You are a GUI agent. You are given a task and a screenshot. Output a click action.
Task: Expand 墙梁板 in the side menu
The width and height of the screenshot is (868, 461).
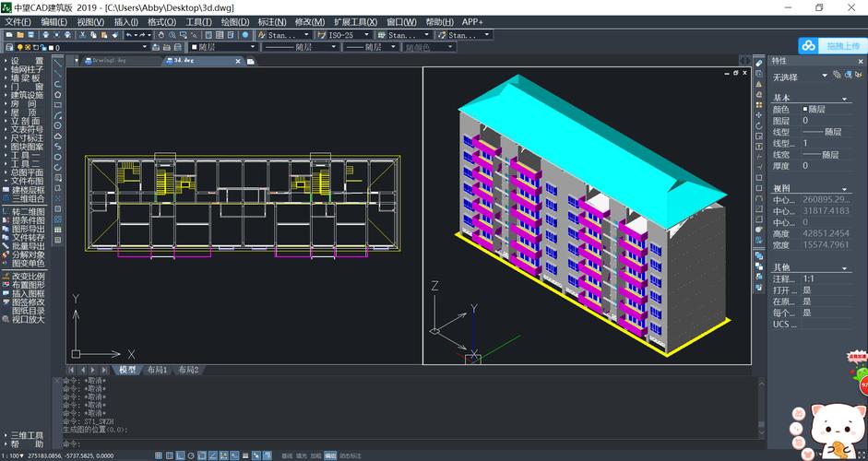click(x=24, y=78)
